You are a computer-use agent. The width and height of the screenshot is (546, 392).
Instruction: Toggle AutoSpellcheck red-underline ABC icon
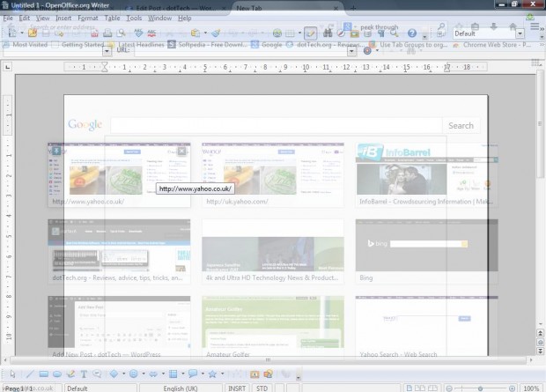(x=151, y=33)
